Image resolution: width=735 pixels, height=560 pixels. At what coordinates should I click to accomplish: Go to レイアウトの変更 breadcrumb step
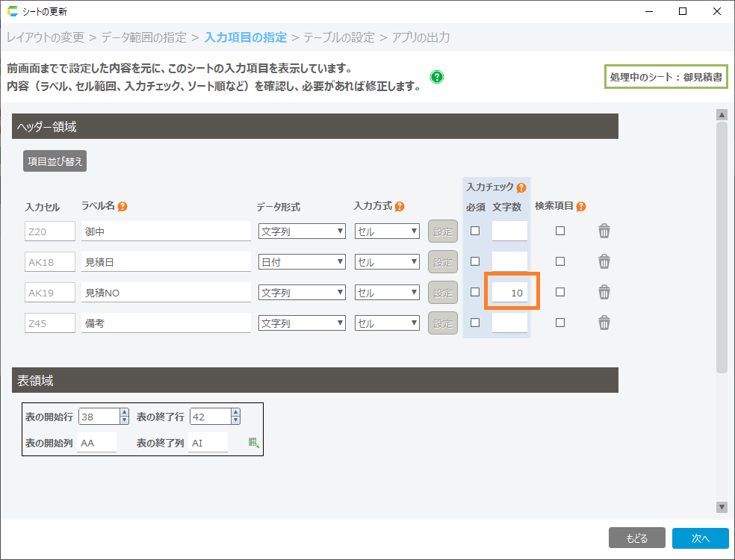click(46, 37)
